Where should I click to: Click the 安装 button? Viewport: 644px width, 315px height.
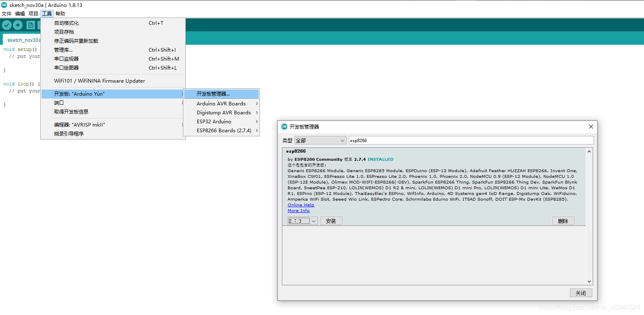pyautogui.click(x=331, y=221)
